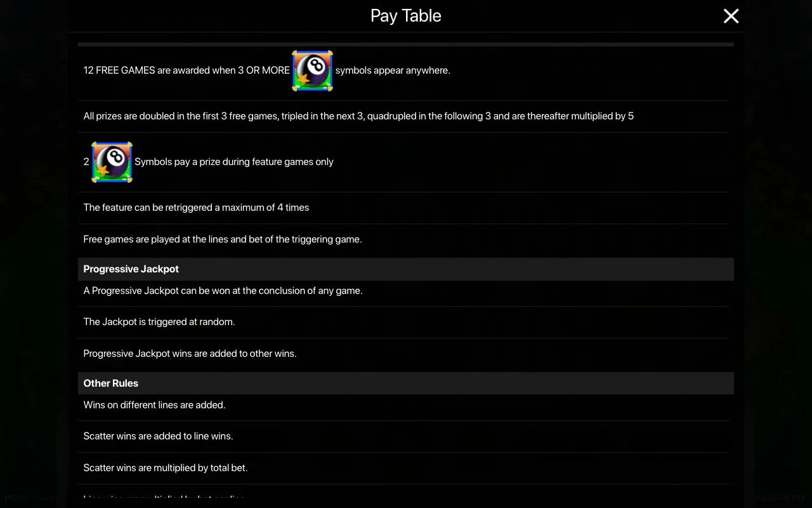This screenshot has height=508, width=812.
Task: Click the 'symbols appear anywhere' text
Action: coord(393,70)
